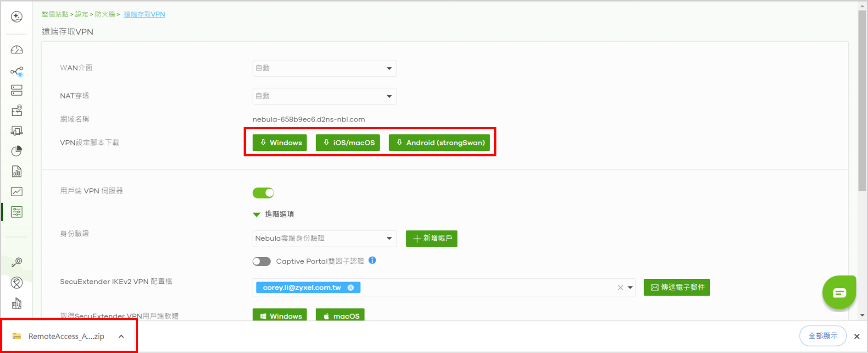Get SecuExtender Windows client software
The width and height of the screenshot is (868, 353).
pos(280,315)
